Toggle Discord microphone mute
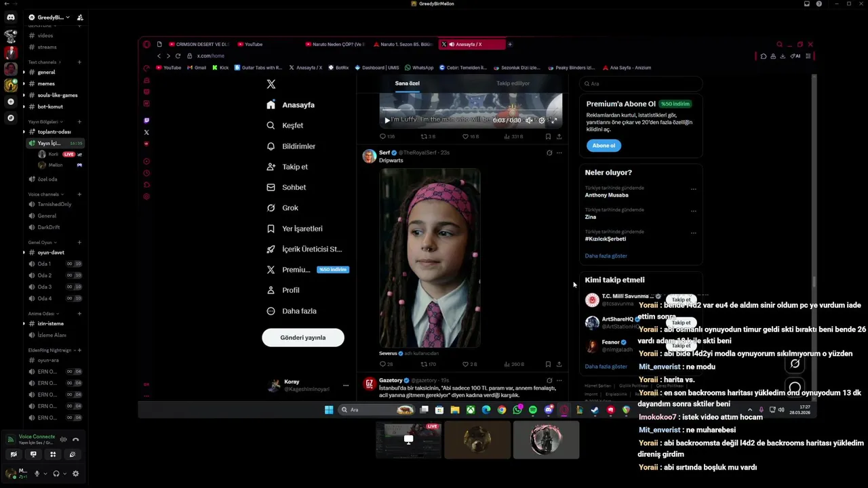The image size is (868, 488). 37,474
